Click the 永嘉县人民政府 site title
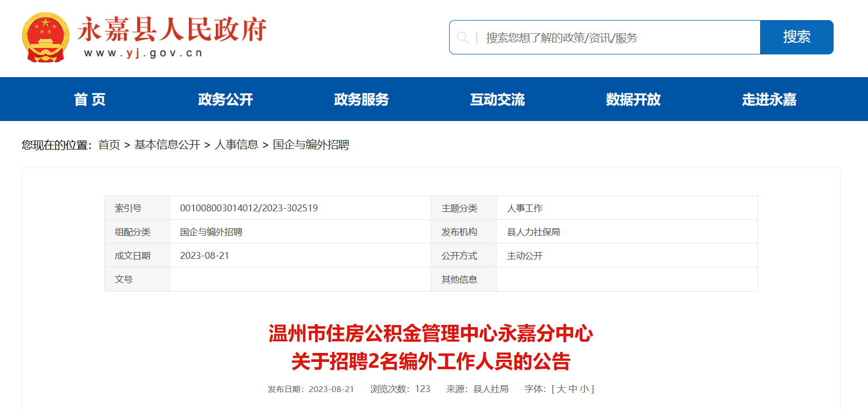Image resolution: width=868 pixels, height=410 pixels. (172, 30)
